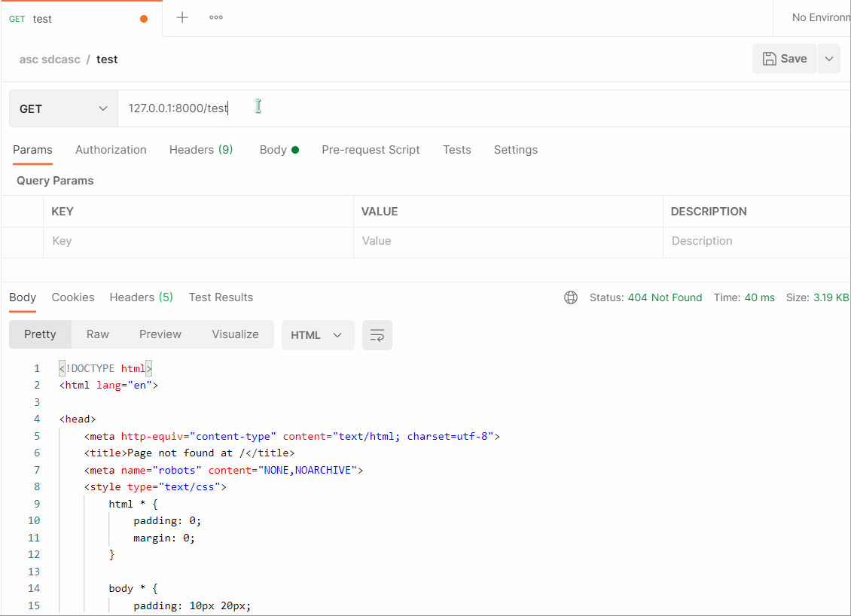Viewport: 851px width, 616px height.
Task: Open the GET method dropdown
Action: (x=63, y=108)
